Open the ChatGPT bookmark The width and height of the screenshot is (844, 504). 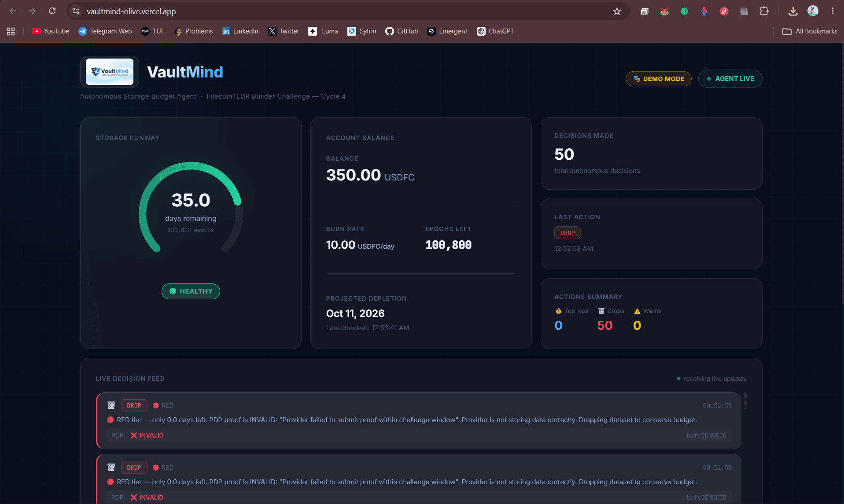pyautogui.click(x=495, y=31)
